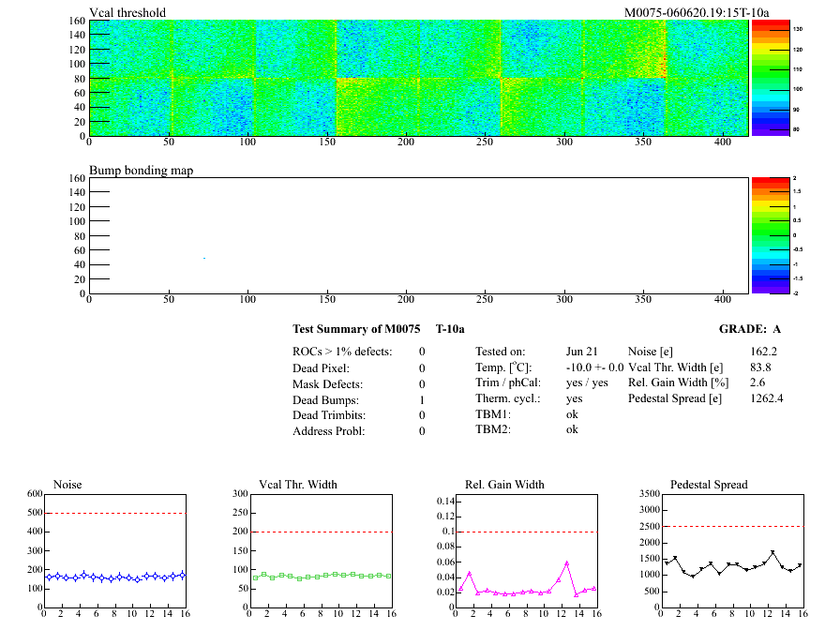
Task: Open the Rel. Gain Width plot
Action: 527,551
